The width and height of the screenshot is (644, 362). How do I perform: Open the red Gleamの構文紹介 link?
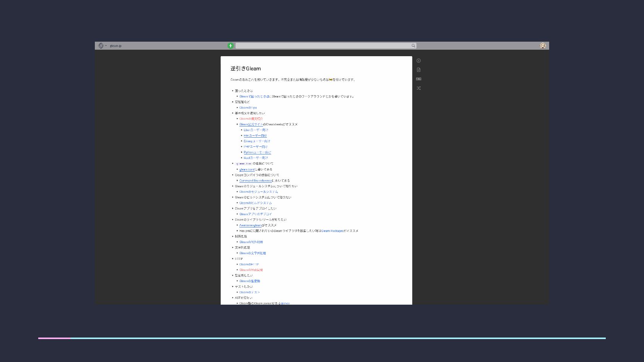point(251,119)
